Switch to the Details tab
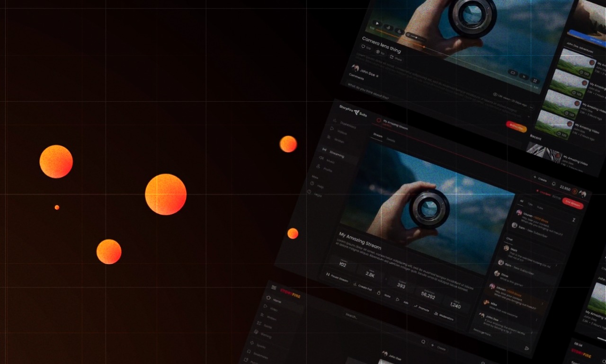This screenshot has height=364, width=606. (391, 140)
